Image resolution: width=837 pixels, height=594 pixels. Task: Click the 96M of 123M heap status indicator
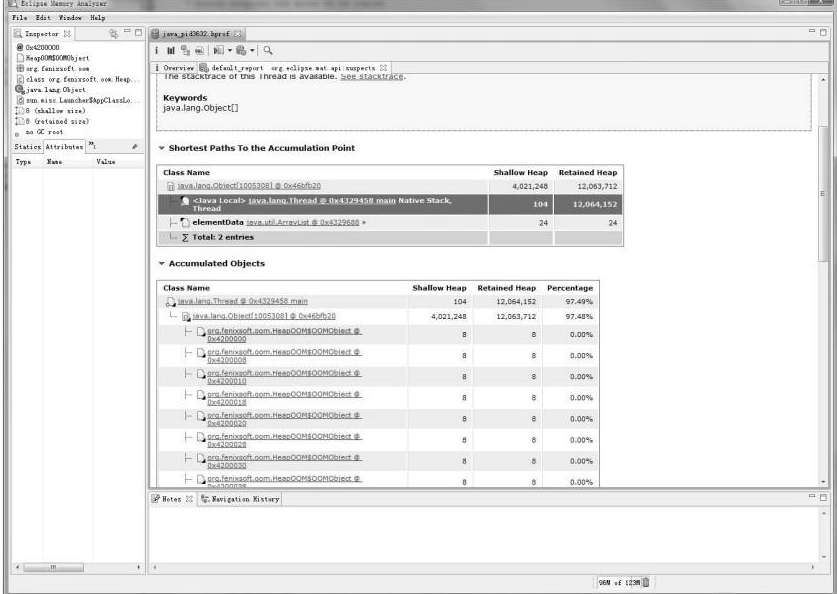click(x=618, y=582)
